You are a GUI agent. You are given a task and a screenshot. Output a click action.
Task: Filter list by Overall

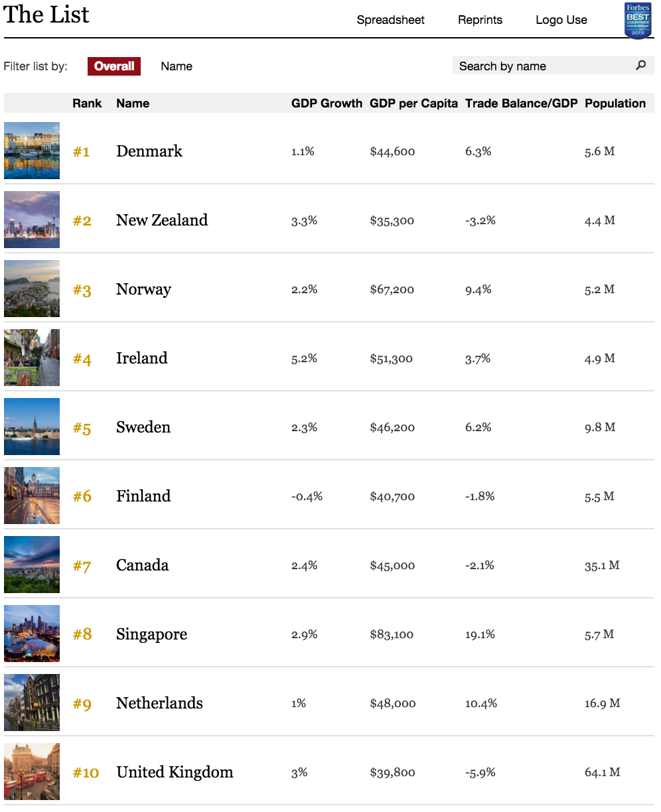click(x=114, y=66)
